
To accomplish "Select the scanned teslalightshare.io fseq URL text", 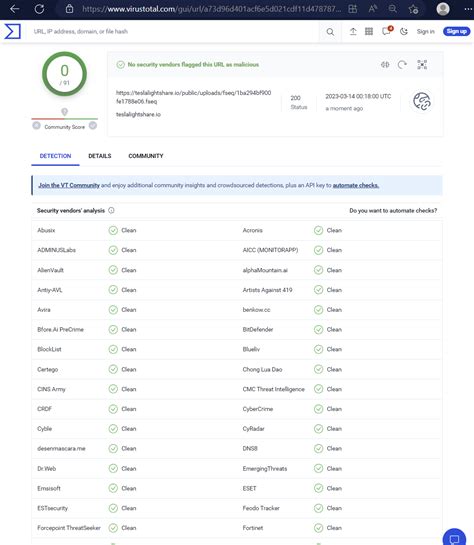I will (x=194, y=97).
